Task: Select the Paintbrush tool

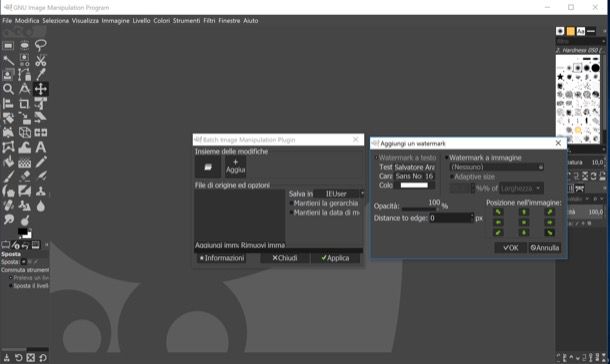Action: coord(8,176)
